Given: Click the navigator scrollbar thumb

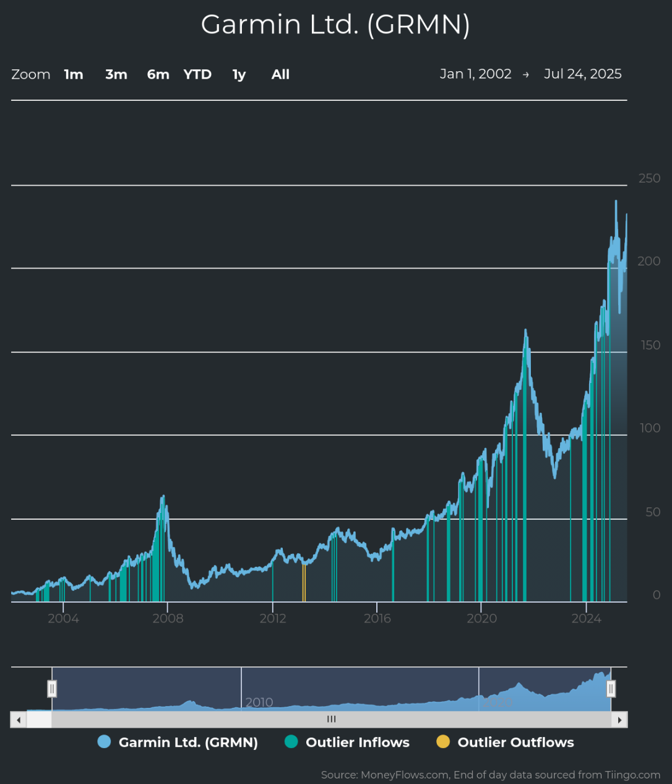Looking at the screenshot, I should click(332, 720).
